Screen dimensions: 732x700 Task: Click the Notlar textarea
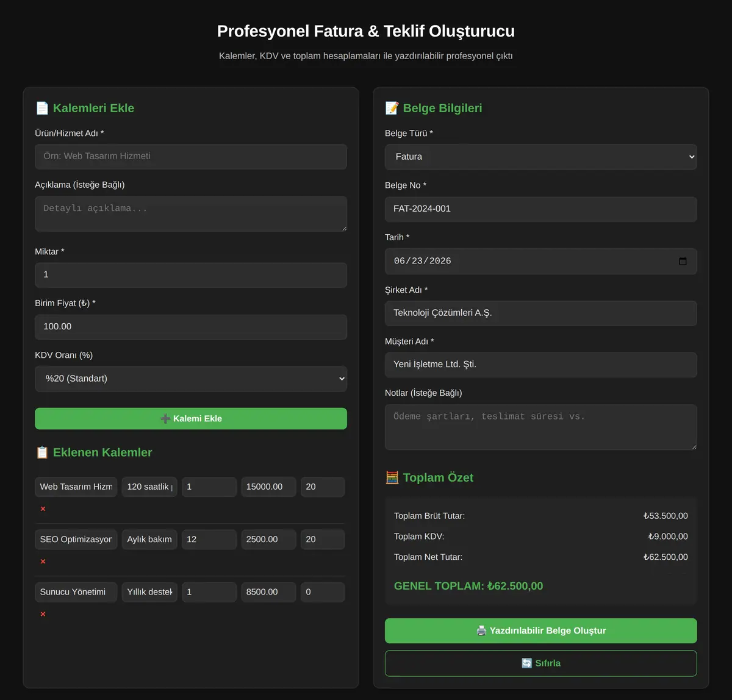pos(540,427)
